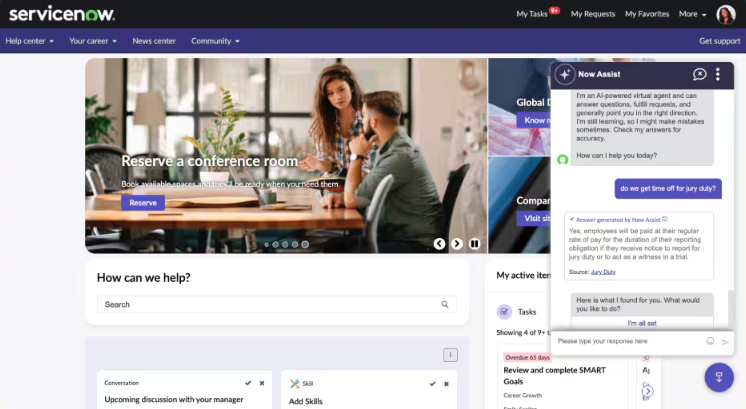Accept the Conversation card with checkmark
This screenshot has height=409, width=746.
click(248, 383)
